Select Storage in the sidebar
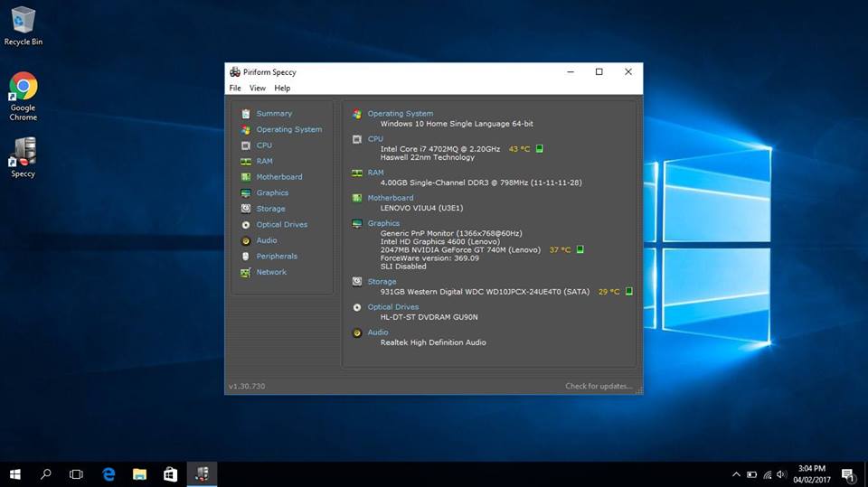Screen dimensions: 868x487 pyautogui.click(x=270, y=209)
